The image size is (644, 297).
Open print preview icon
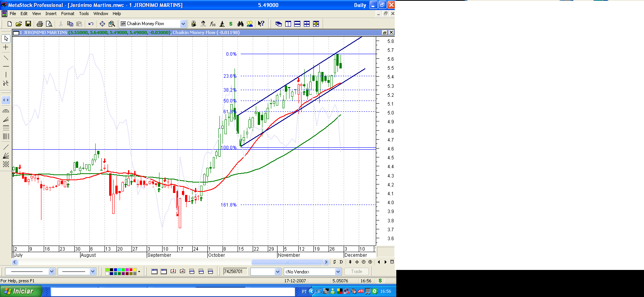click(x=49, y=24)
